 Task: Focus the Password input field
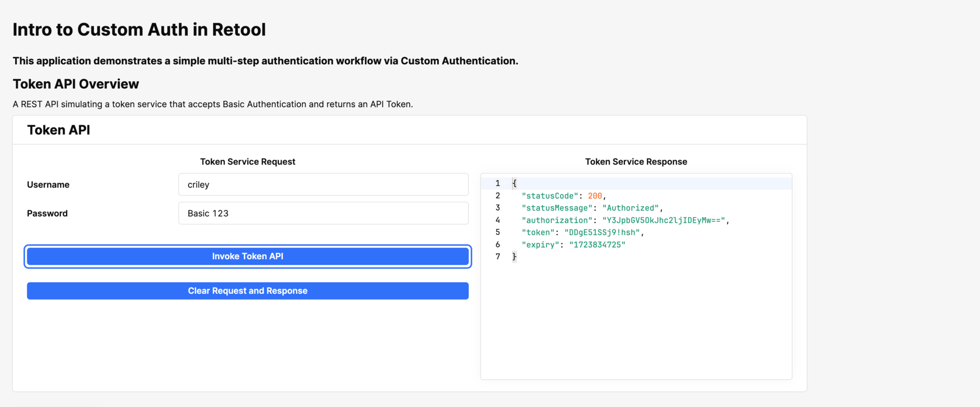(x=323, y=213)
